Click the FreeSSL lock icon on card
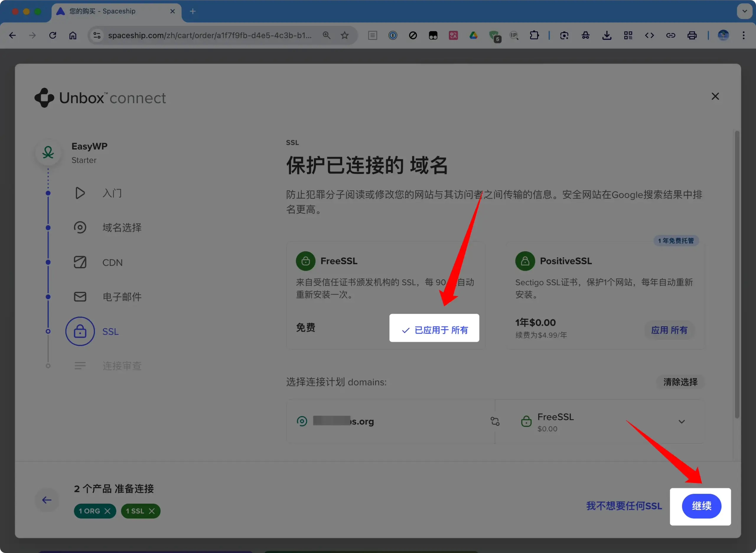Viewport: 756px width, 553px height. coord(305,261)
